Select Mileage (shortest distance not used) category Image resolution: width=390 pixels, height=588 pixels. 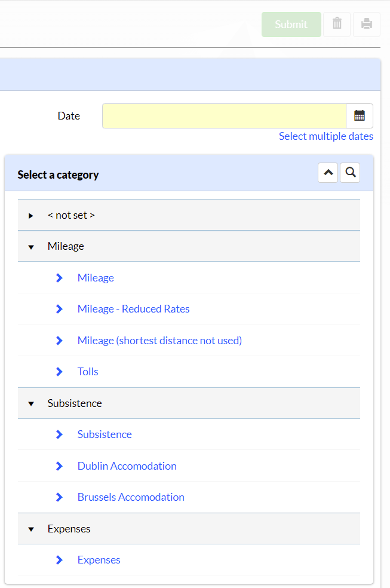(x=159, y=341)
